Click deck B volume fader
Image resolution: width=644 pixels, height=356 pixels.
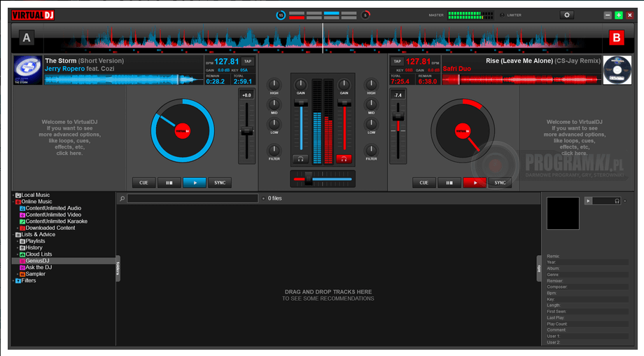pos(344,103)
